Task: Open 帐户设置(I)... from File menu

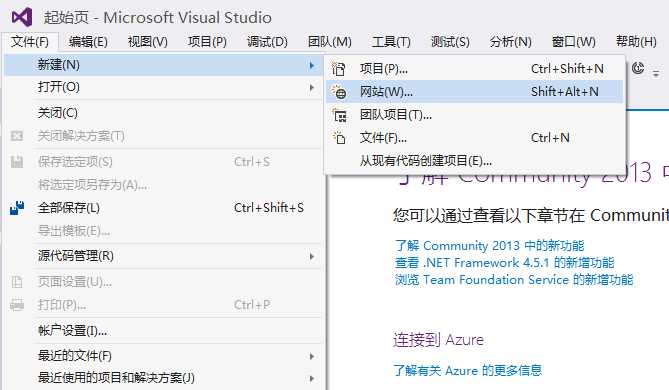Action: click(x=163, y=331)
